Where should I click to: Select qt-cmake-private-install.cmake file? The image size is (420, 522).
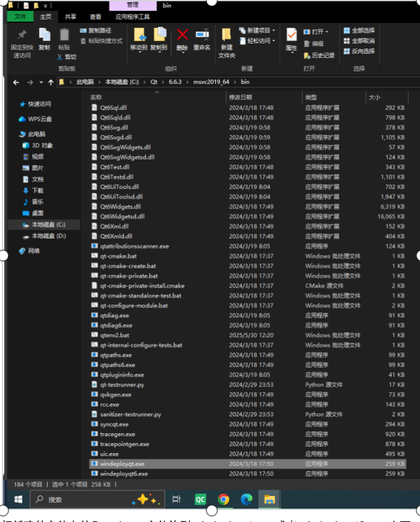coord(247,286)
